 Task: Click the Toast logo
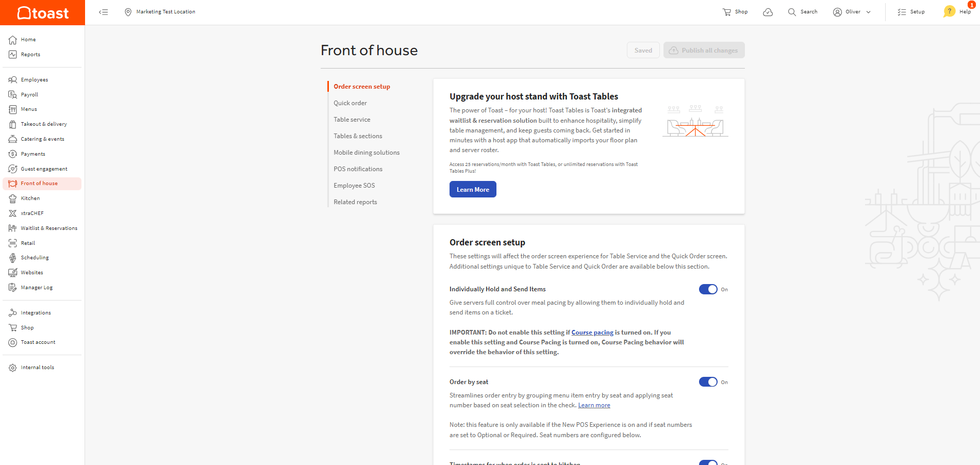(42, 12)
